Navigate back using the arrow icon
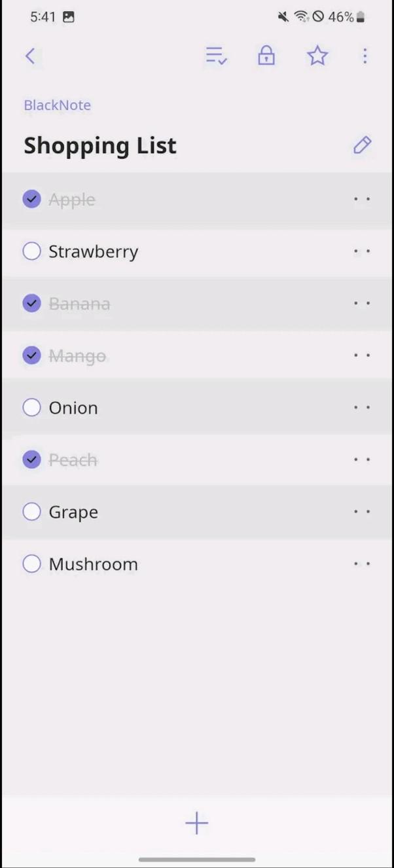The height and width of the screenshot is (868, 394). (31, 56)
